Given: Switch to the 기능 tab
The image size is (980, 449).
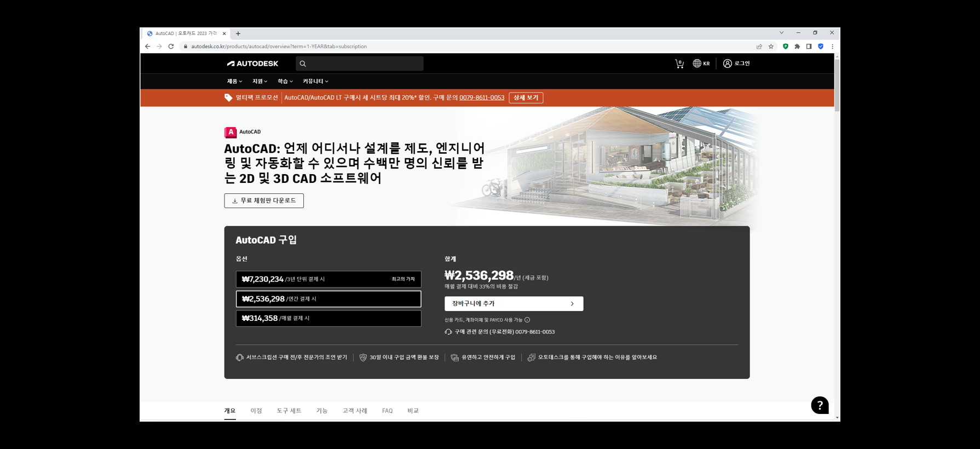Looking at the screenshot, I should click(322, 411).
